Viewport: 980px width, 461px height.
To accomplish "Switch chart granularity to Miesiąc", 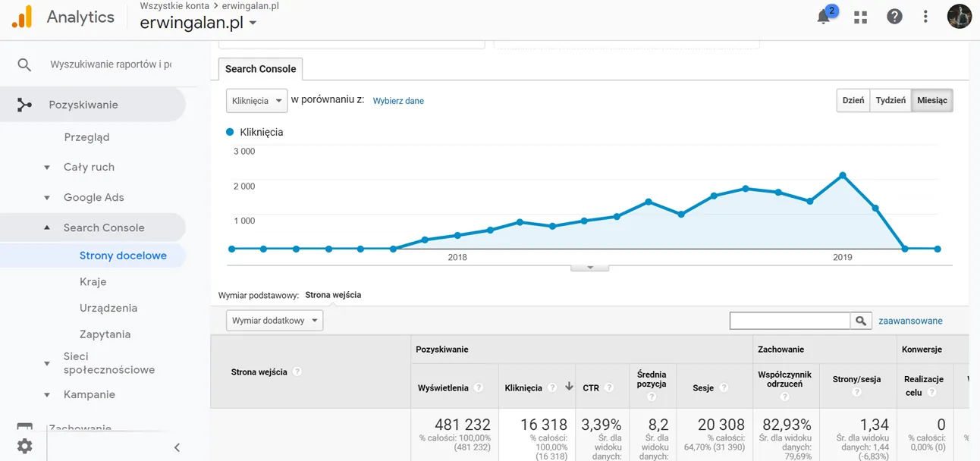I will (x=932, y=100).
